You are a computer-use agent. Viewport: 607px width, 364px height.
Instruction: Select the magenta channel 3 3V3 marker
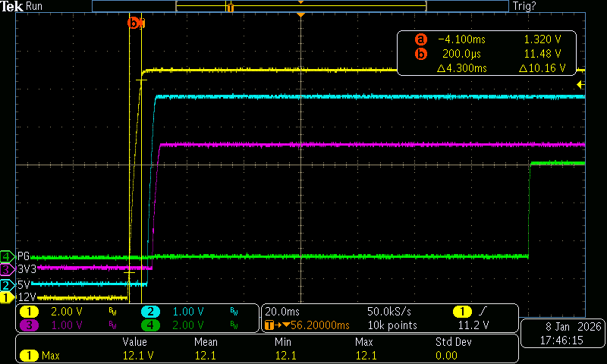[8, 269]
